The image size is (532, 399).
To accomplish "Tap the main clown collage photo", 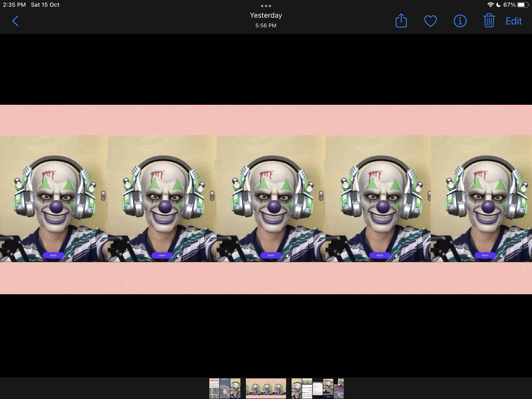I will pos(266,199).
